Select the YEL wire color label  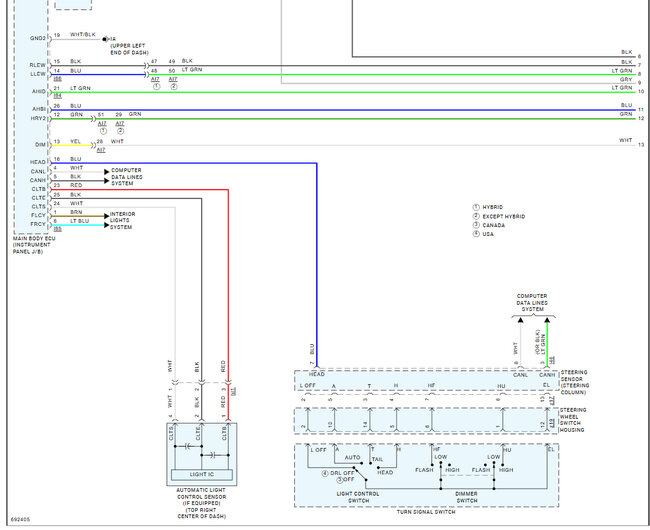[75, 141]
